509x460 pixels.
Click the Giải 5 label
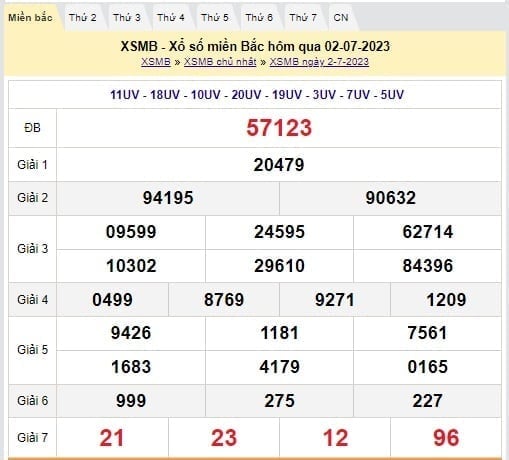(32, 350)
